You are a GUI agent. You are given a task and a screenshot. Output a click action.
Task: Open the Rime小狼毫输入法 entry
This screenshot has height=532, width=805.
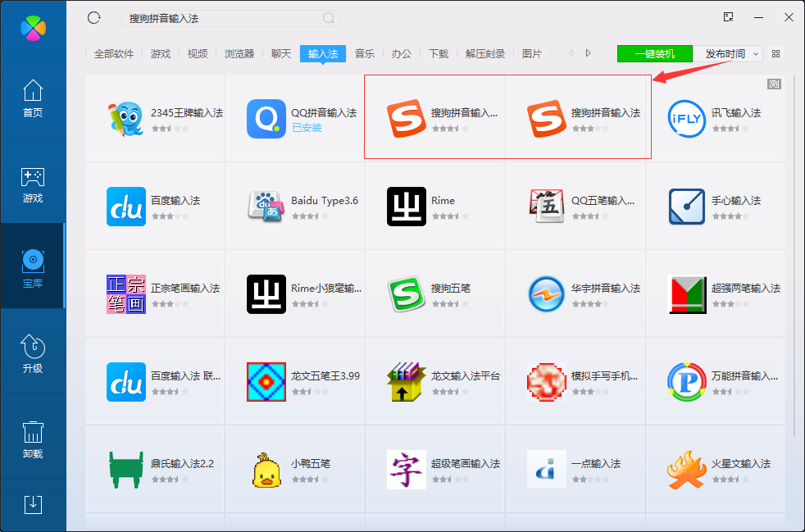tap(294, 294)
